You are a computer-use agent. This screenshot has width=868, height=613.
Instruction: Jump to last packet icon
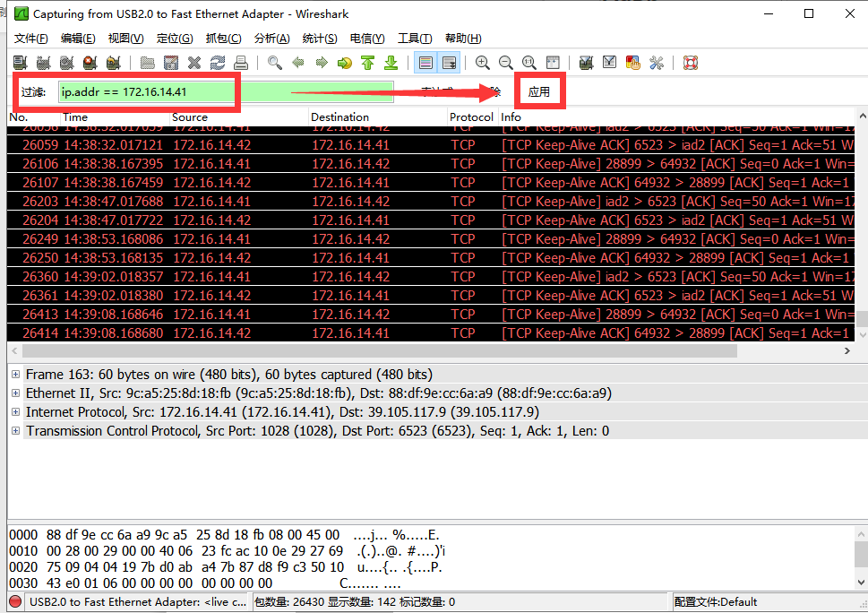click(391, 63)
